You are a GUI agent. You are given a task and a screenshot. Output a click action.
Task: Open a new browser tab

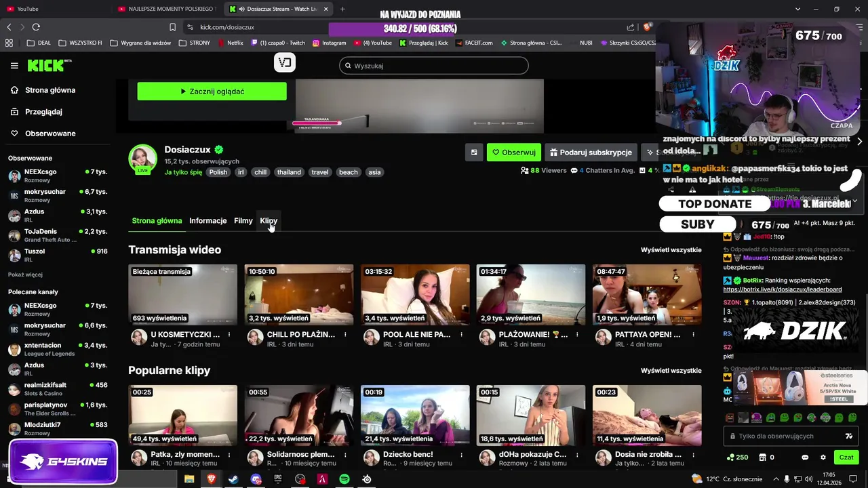pyautogui.click(x=342, y=9)
